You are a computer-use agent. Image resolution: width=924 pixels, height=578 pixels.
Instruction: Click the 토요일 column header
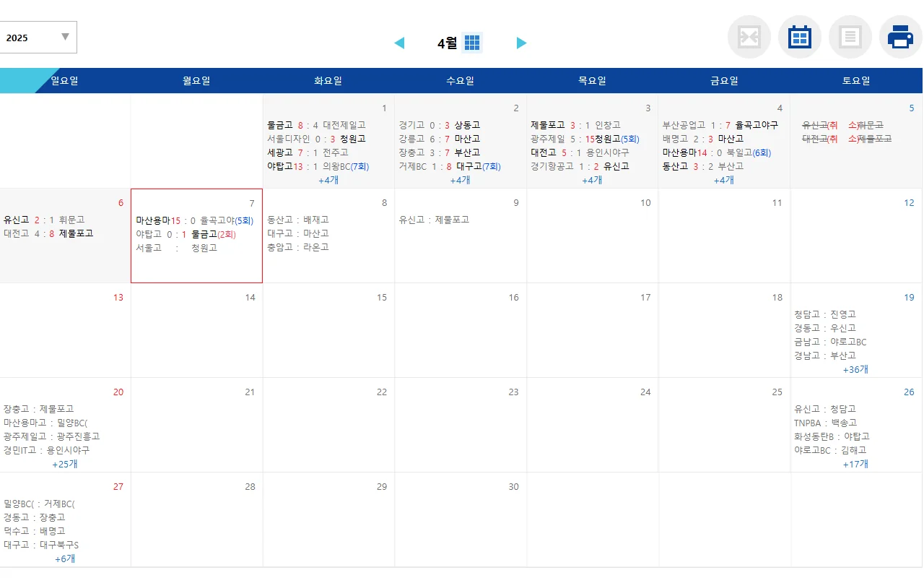coord(856,80)
